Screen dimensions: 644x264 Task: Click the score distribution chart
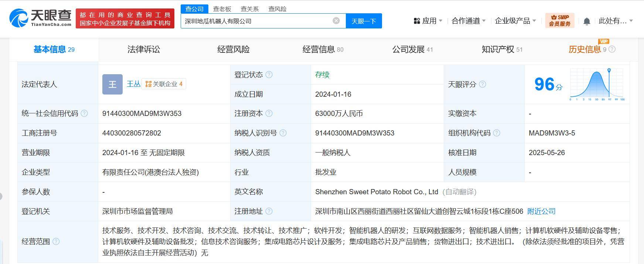[597, 85]
